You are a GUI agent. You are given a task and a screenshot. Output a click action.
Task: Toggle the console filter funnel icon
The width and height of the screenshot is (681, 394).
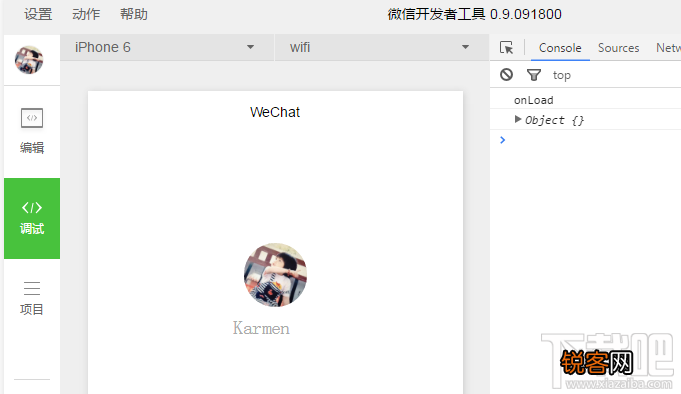click(x=533, y=75)
